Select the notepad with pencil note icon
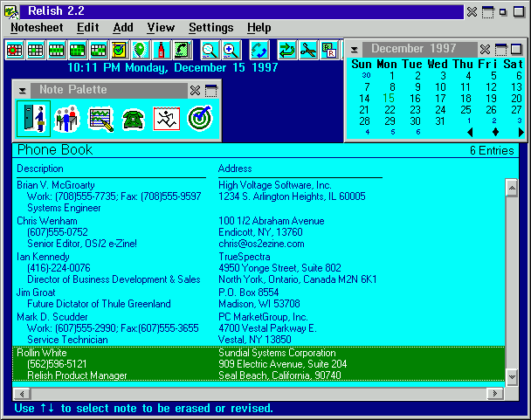This screenshot has height=420, width=531. click(100, 119)
